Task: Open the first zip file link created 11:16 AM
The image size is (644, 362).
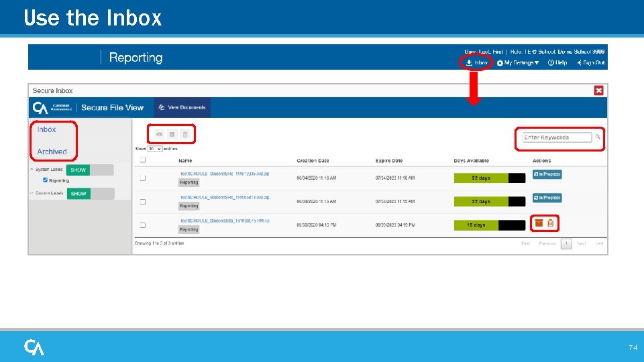Action: [x=225, y=174]
